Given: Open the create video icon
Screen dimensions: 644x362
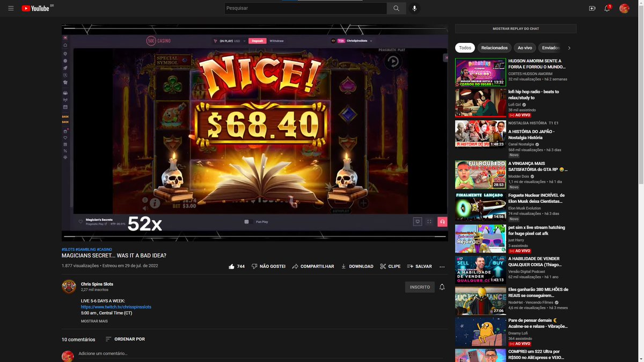Looking at the screenshot, I should pos(592,9).
